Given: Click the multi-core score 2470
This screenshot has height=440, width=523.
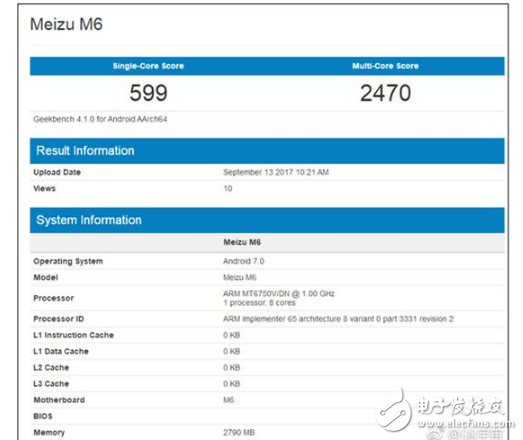Looking at the screenshot, I should point(386,93).
